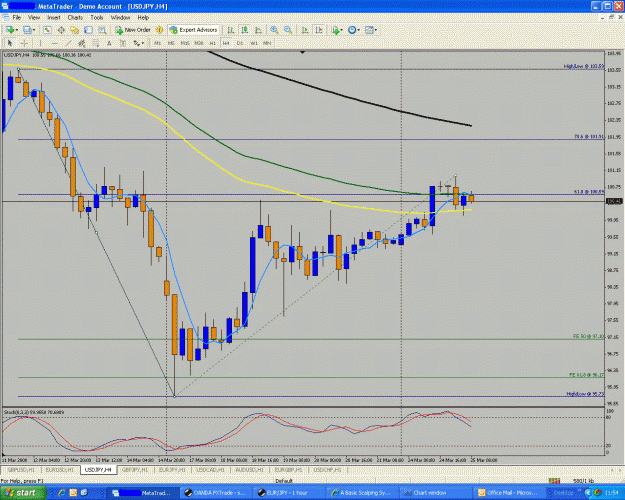
Task: Select the Text Label tool
Action: coord(123,43)
